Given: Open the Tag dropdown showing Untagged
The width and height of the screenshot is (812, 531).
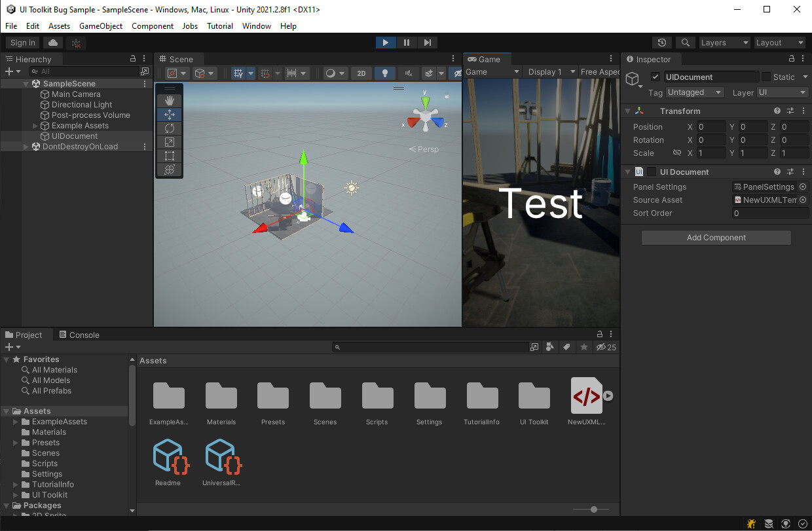Looking at the screenshot, I should tap(694, 92).
